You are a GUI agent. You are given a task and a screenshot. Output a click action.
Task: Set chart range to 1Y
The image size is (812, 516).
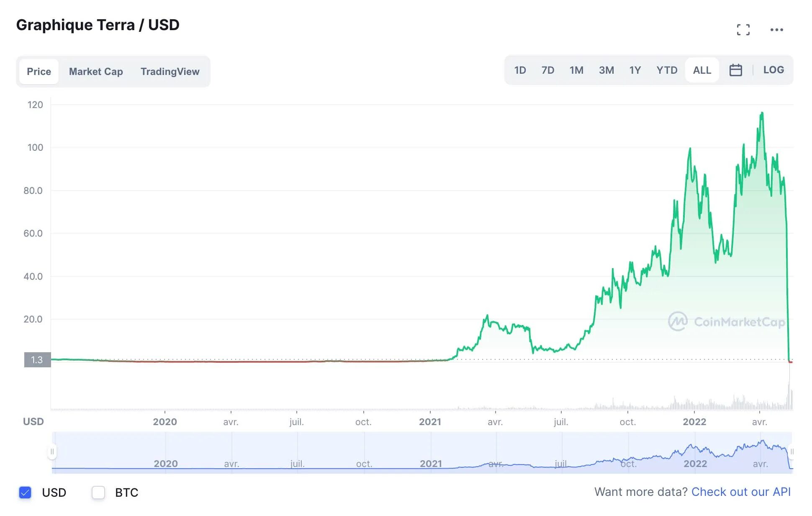click(x=635, y=70)
